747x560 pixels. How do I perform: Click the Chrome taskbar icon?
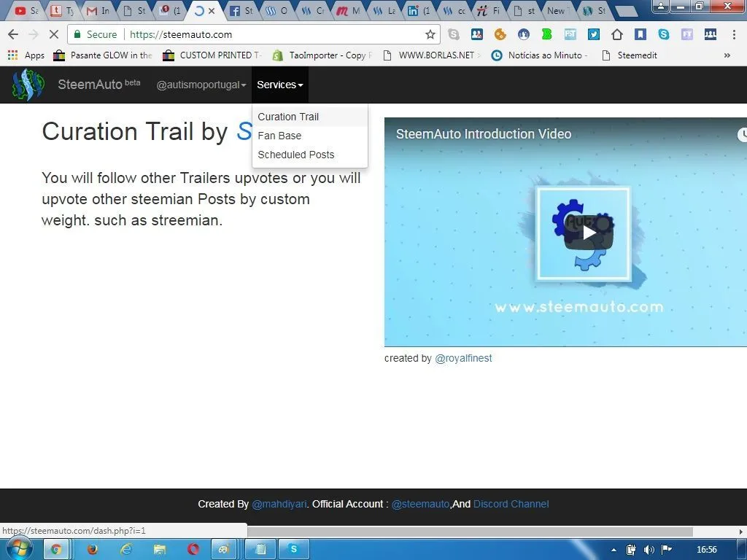point(55,550)
